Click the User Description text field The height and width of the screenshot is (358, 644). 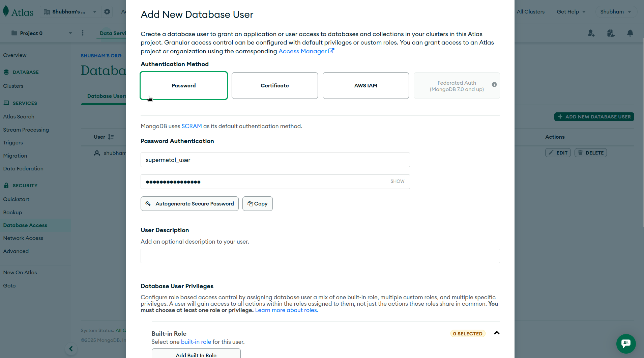[320, 256]
